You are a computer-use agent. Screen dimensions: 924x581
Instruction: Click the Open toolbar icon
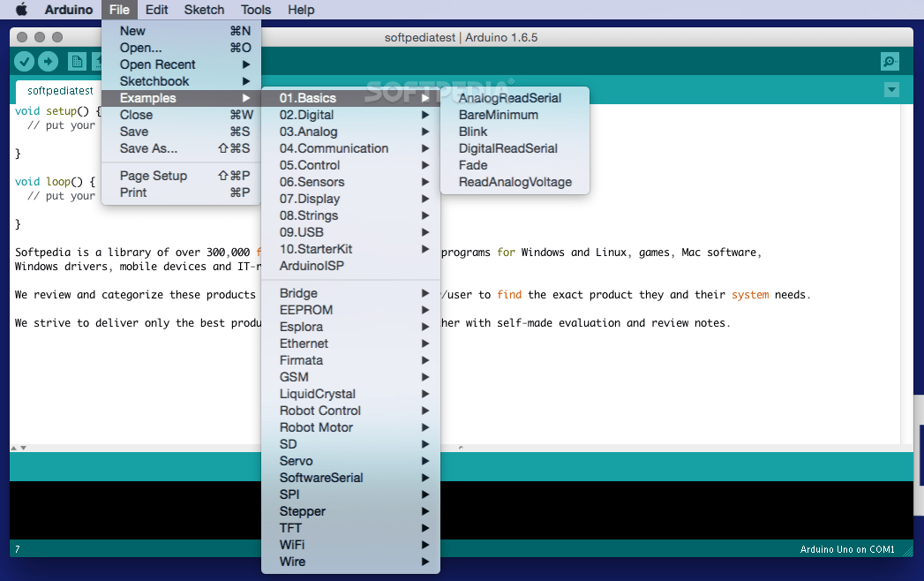click(x=98, y=61)
